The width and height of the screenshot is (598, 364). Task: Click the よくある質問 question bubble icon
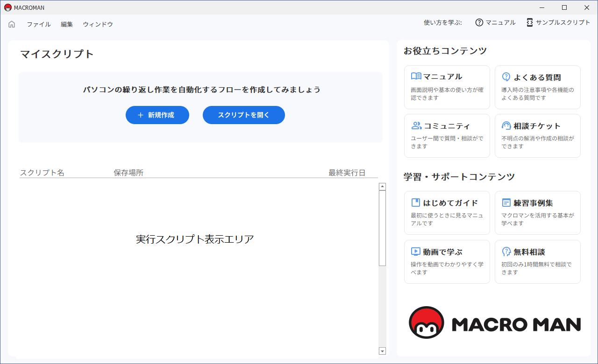(x=506, y=77)
